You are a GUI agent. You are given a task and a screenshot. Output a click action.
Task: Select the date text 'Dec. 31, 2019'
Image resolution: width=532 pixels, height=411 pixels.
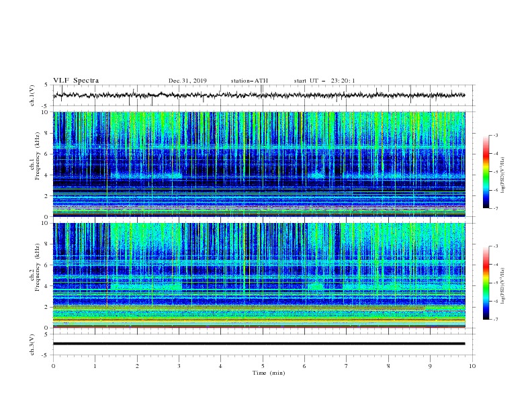pyautogui.click(x=187, y=81)
